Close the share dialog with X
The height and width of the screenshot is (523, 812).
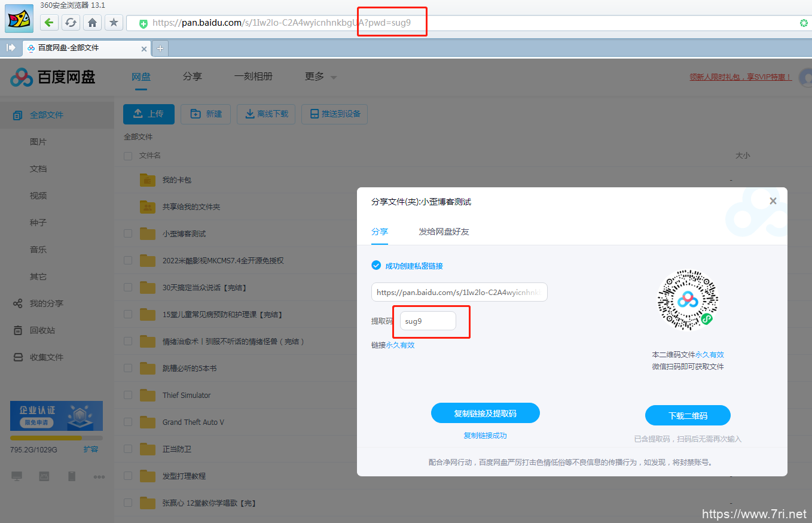click(x=773, y=201)
